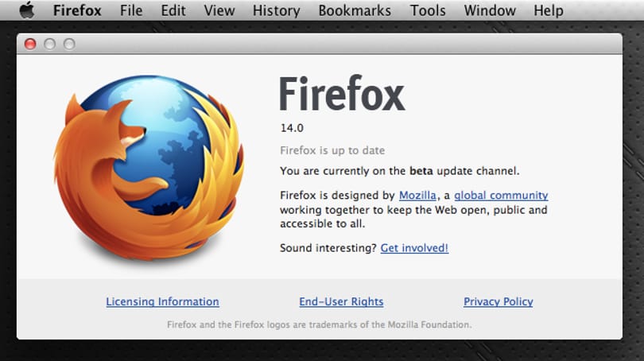
Task: Click the beta update channel line
Action: pos(400,171)
